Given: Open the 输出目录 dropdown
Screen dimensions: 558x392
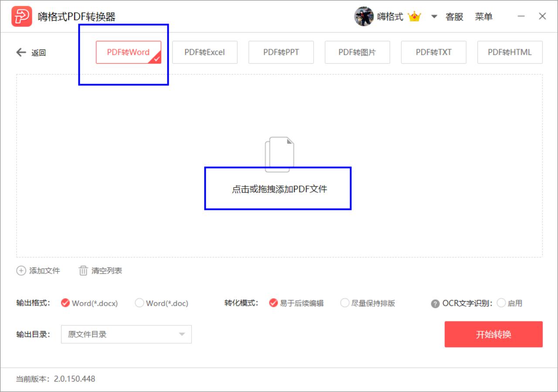Looking at the screenshot, I should [126, 335].
